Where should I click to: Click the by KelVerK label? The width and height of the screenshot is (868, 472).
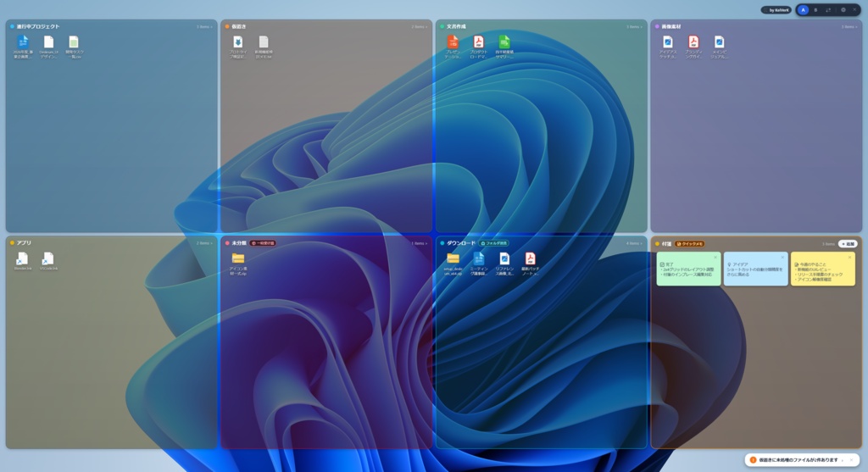coord(776,10)
